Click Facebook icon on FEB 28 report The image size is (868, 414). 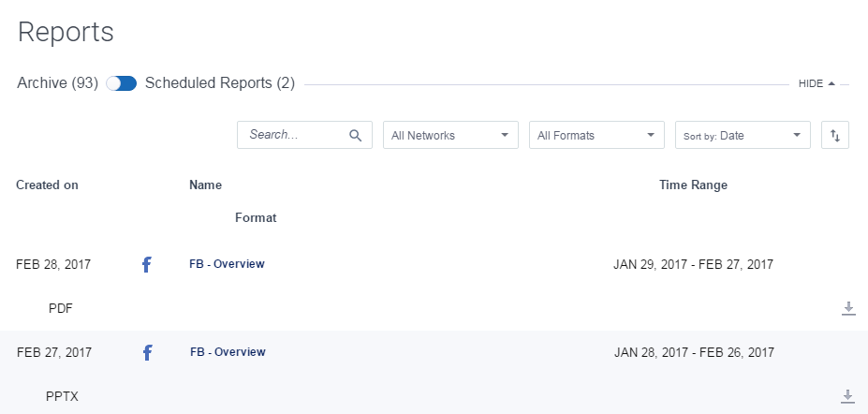pos(147,265)
